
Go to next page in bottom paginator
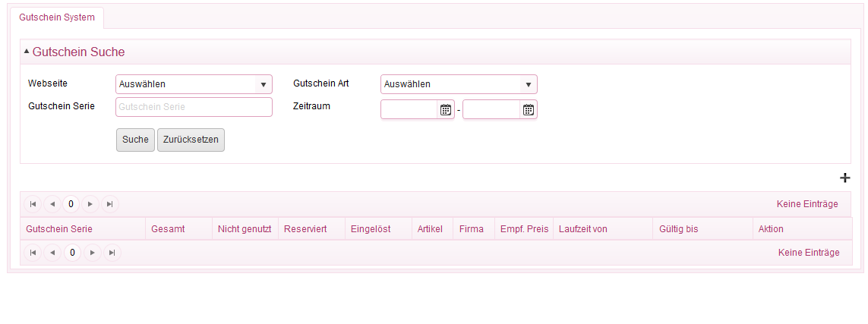(x=93, y=253)
